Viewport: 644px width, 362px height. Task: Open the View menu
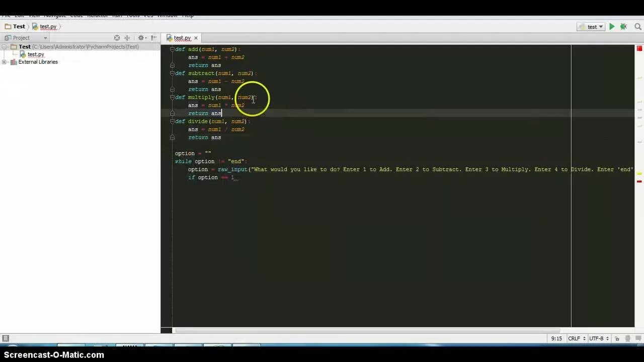click(x=34, y=16)
